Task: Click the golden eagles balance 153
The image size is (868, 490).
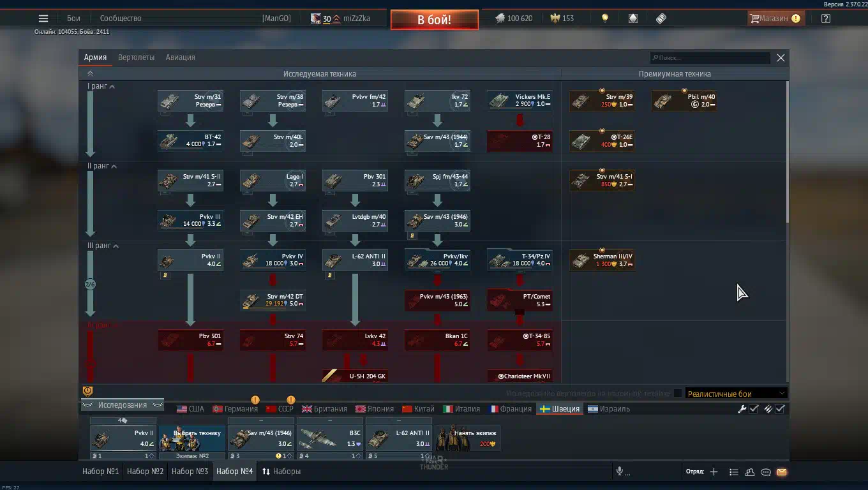Action: tap(562, 19)
